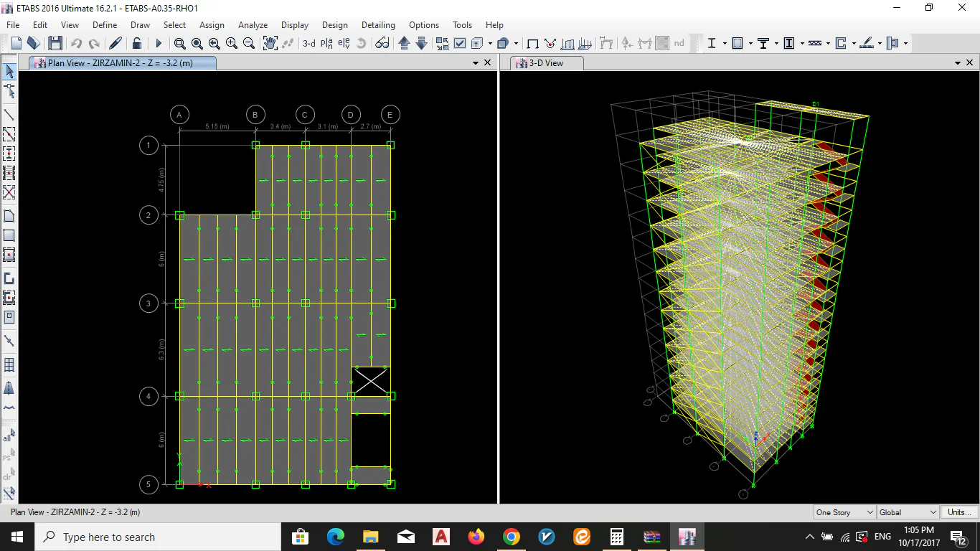Click the Type here to search box
The image size is (980, 551).
[158, 537]
